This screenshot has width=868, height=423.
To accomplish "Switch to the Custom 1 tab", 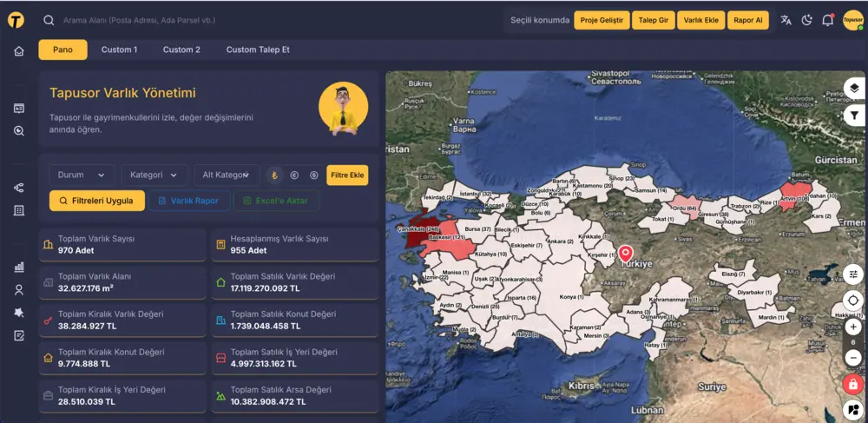I will [x=119, y=50].
